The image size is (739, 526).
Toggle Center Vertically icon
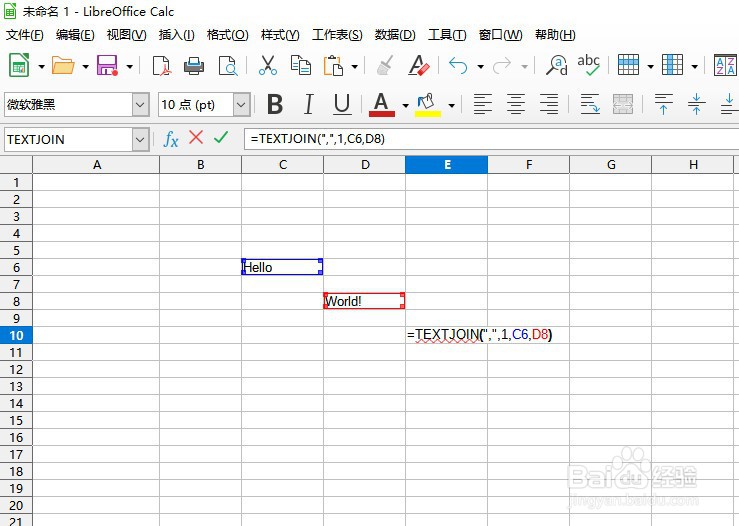[697, 104]
